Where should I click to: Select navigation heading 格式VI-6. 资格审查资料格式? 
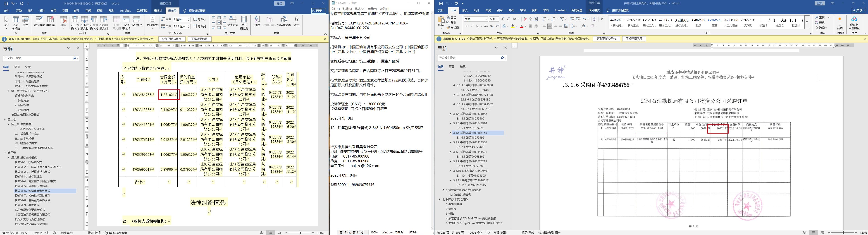[x=33, y=191]
